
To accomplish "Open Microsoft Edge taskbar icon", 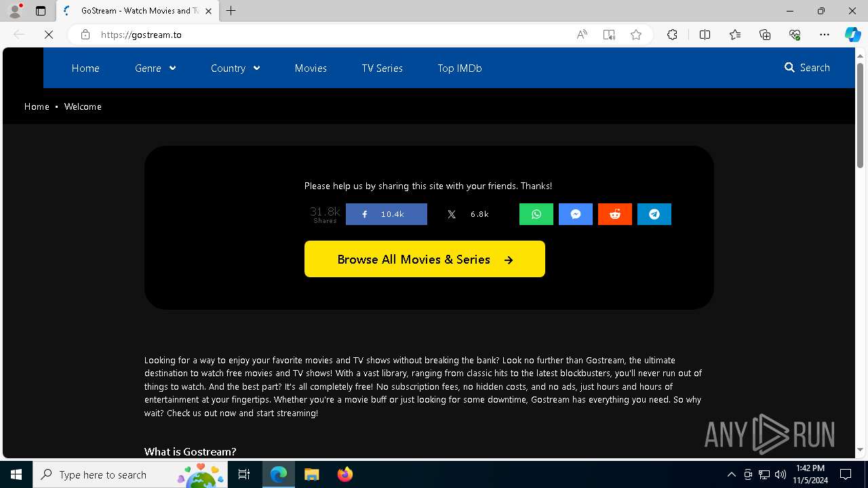I will [279, 474].
